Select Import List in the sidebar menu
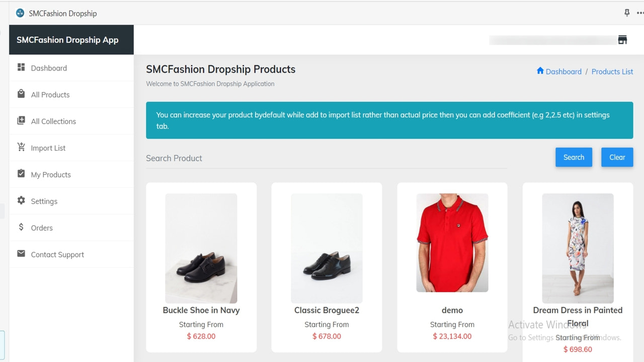This screenshot has height=362, width=644. pyautogui.click(x=48, y=147)
